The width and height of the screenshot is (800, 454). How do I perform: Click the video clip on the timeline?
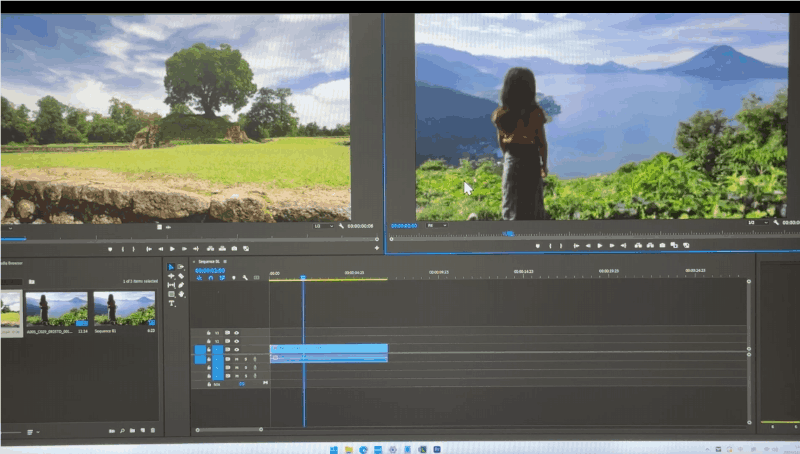click(329, 348)
